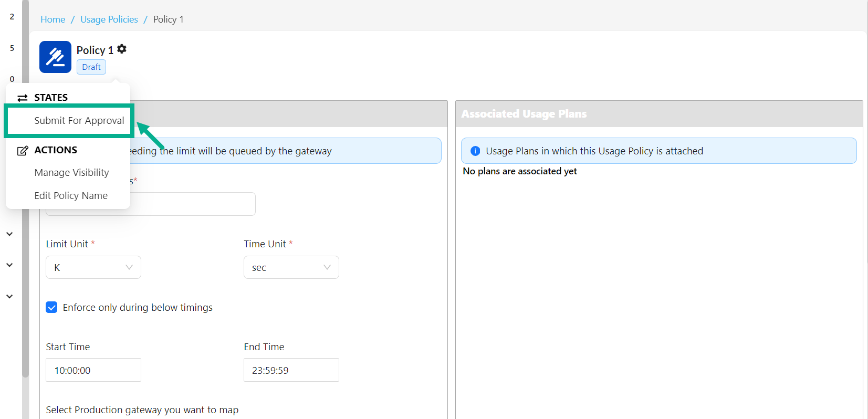Click the End Time input field

point(291,370)
